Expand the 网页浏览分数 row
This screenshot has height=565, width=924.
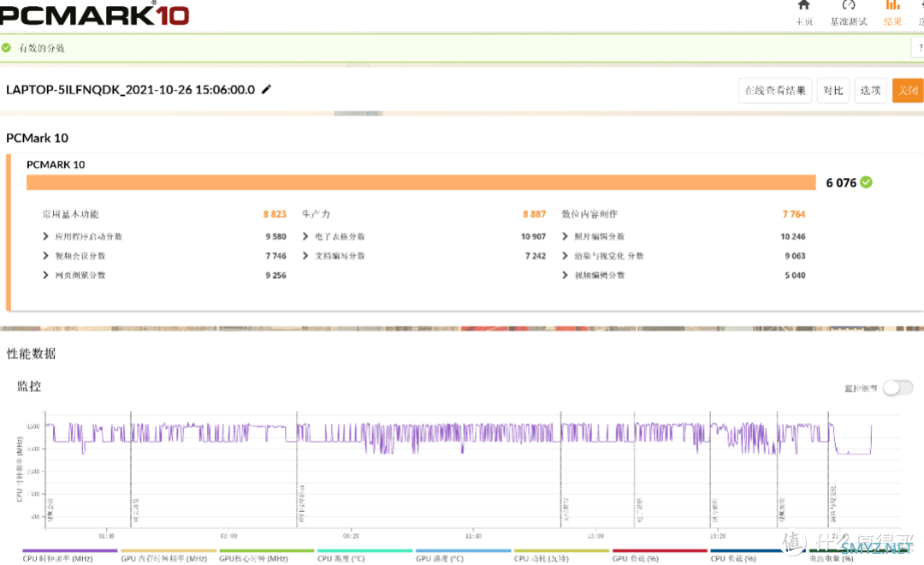pyautogui.click(x=46, y=276)
